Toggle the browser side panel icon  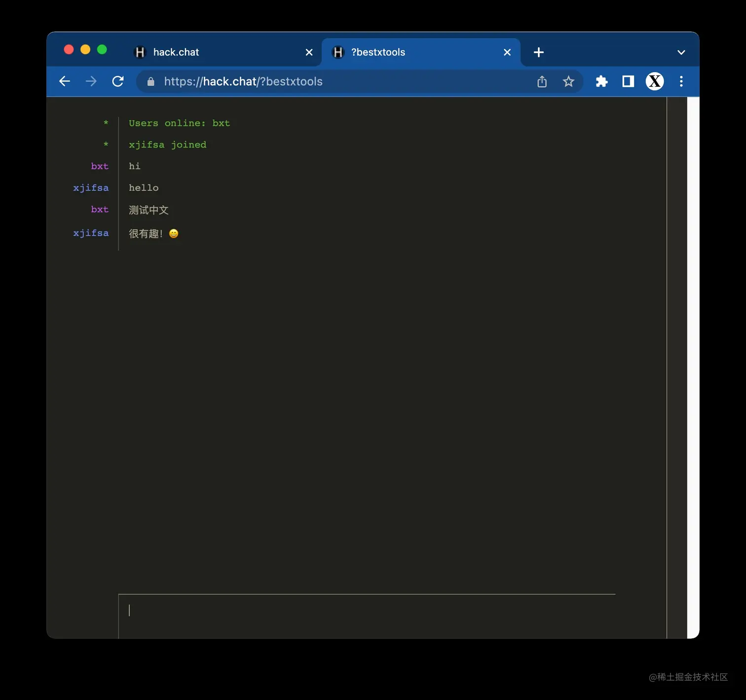pos(628,81)
